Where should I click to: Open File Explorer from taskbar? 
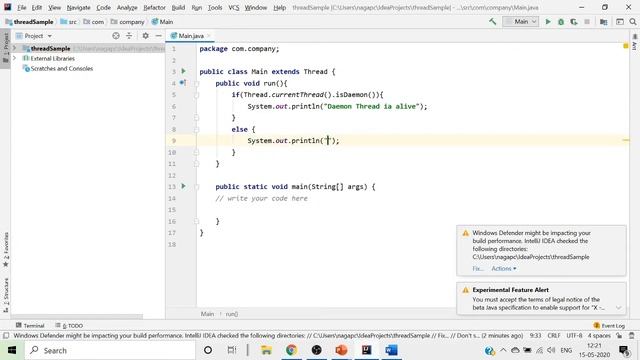[266, 350]
